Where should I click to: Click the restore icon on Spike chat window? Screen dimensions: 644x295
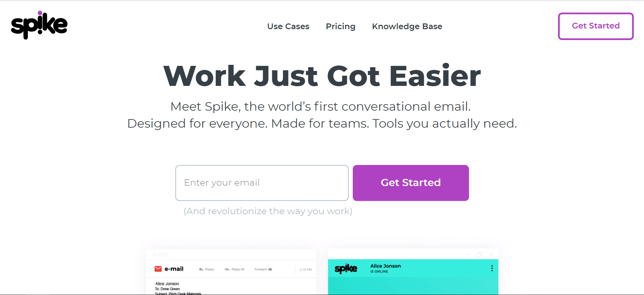click(x=480, y=254)
